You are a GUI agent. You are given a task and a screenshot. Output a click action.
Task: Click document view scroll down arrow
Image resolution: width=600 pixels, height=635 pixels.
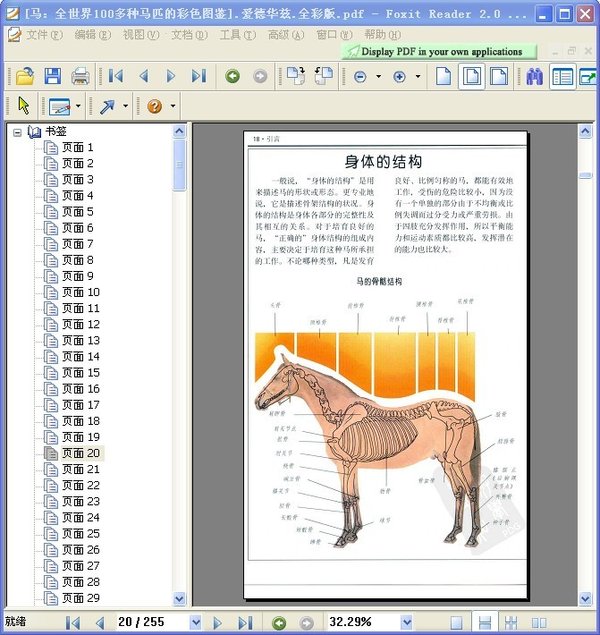tap(585, 598)
